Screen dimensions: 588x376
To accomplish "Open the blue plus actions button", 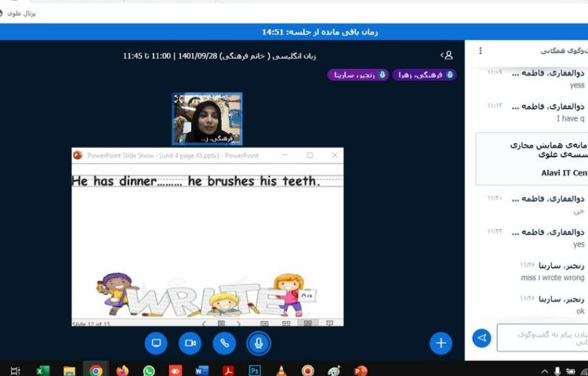I will point(441,343).
